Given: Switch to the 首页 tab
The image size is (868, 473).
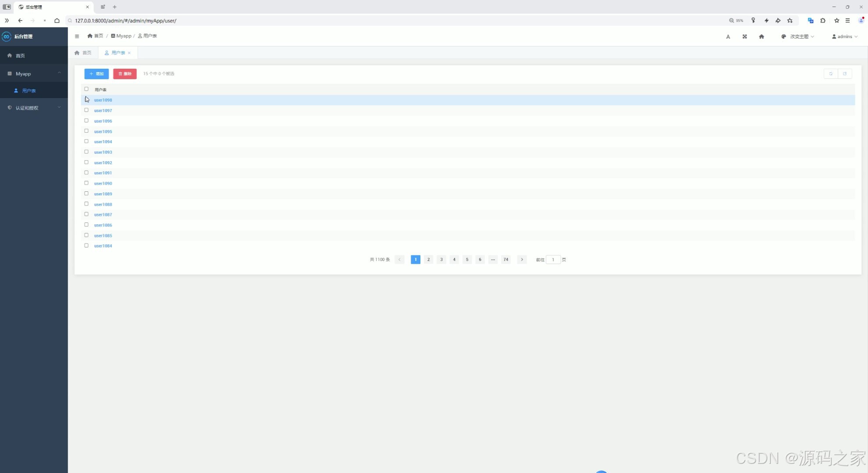Looking at the screenshot, I should point(83,53).
